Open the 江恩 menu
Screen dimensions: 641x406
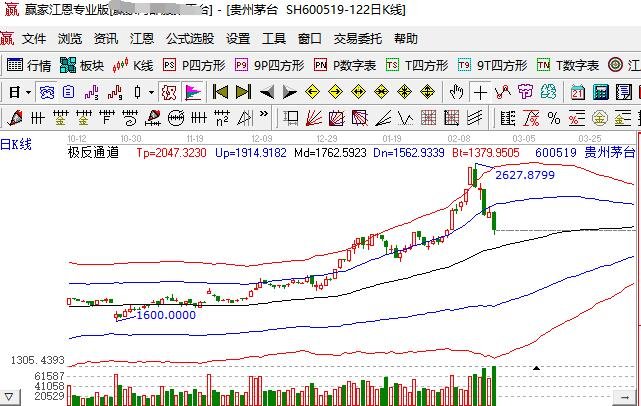141,39
